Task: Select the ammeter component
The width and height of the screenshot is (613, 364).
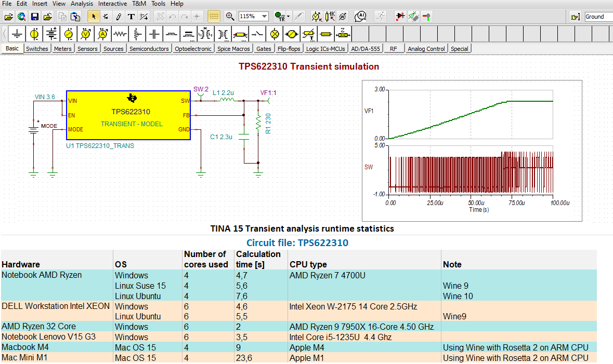Action: pyautogui.click(x=103, y=34)
